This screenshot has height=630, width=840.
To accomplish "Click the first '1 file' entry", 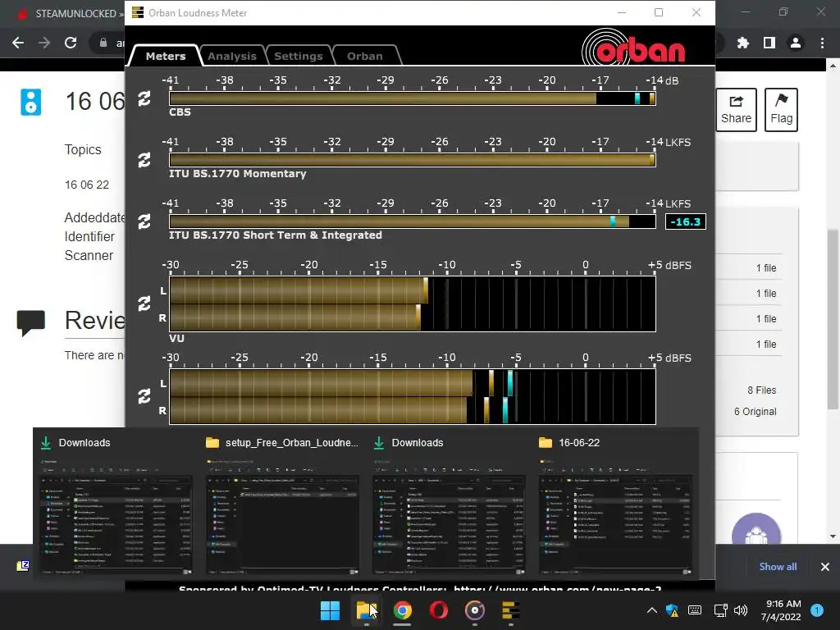I will (766, 268).
